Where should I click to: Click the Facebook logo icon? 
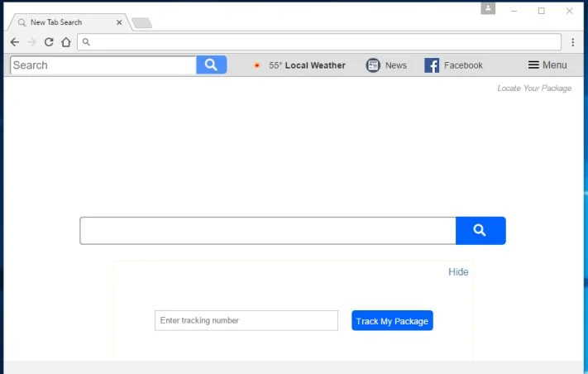[x=432, y=65]
